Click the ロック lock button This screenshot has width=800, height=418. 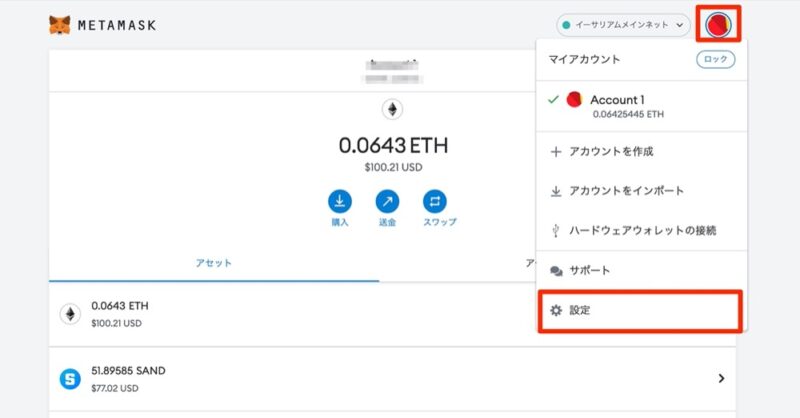pos(715,59)
